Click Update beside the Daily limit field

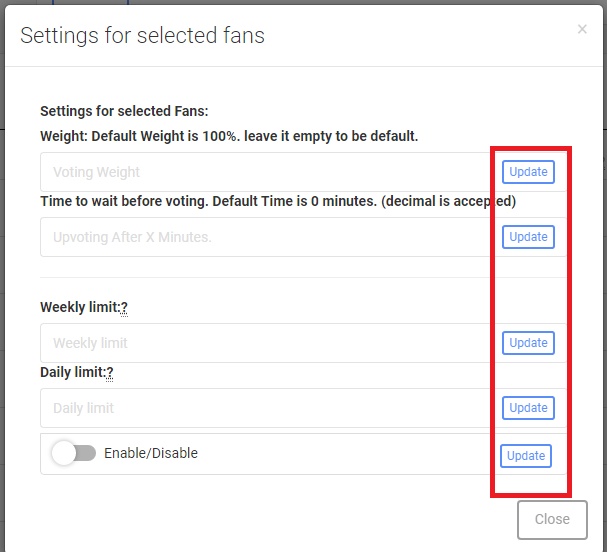pos(528,408)
